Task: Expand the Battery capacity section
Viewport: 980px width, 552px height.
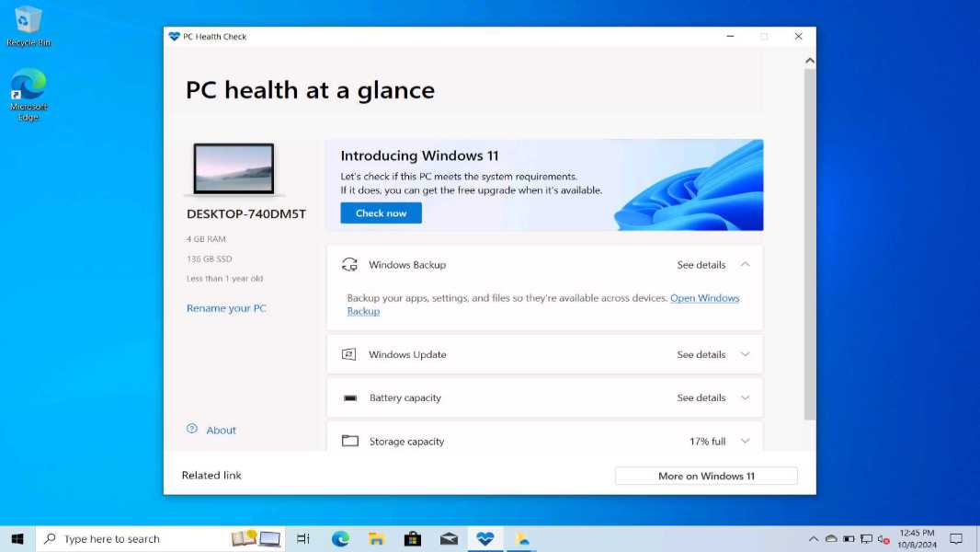Action: point(745,398)
